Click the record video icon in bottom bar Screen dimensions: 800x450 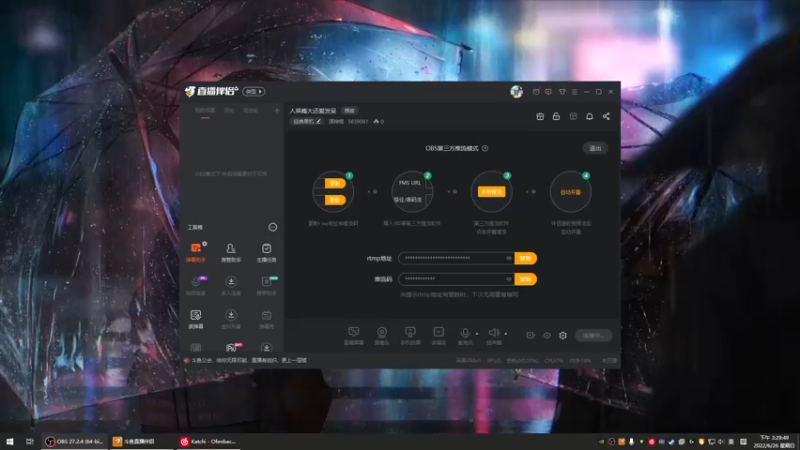pos(531,335)
